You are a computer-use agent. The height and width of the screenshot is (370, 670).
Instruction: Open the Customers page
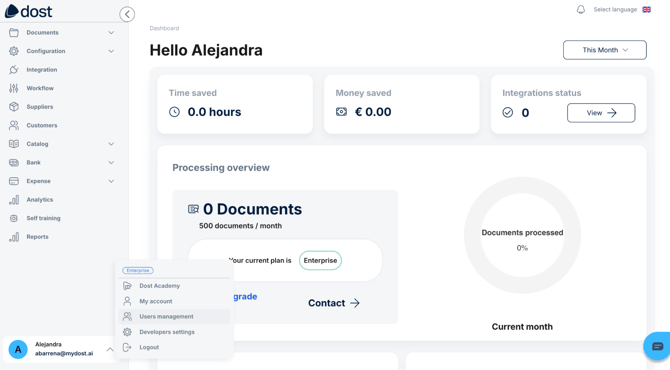coord(42,125)
